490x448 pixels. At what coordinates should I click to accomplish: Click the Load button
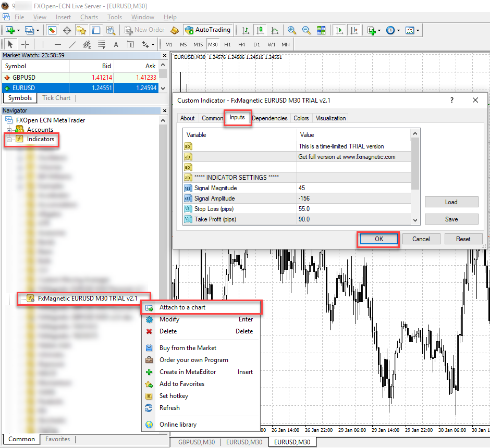click(x=451, y=202)
